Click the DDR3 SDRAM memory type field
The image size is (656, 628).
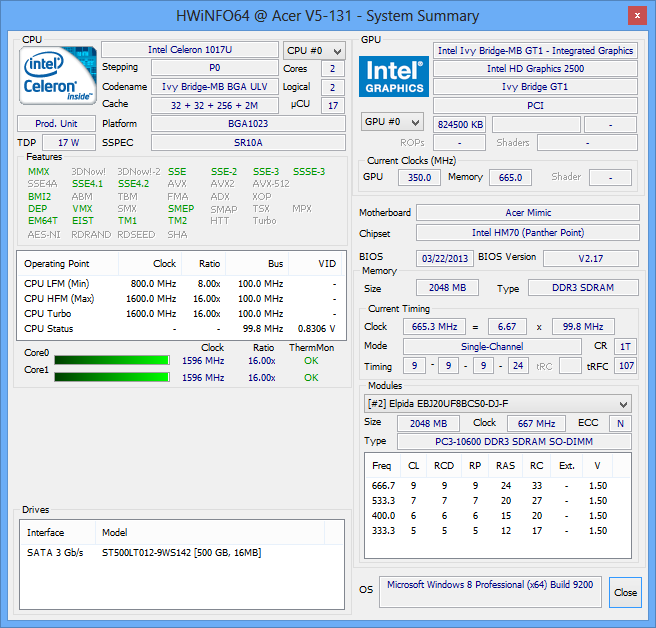583,288
